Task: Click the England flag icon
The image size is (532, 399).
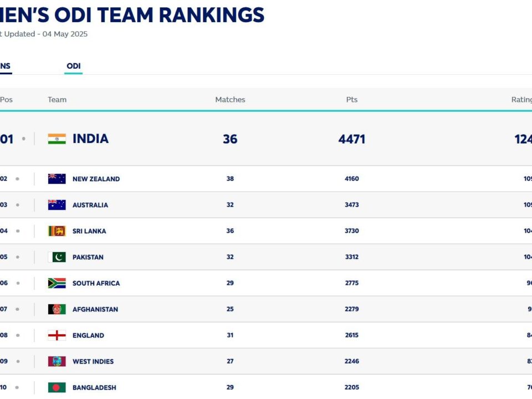Action: (57, 335)
